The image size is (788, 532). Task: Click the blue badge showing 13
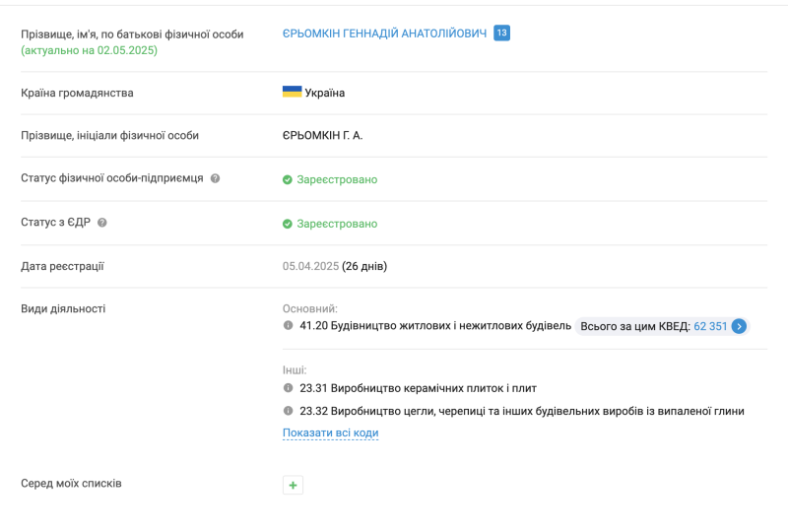(x=501, y=33)
